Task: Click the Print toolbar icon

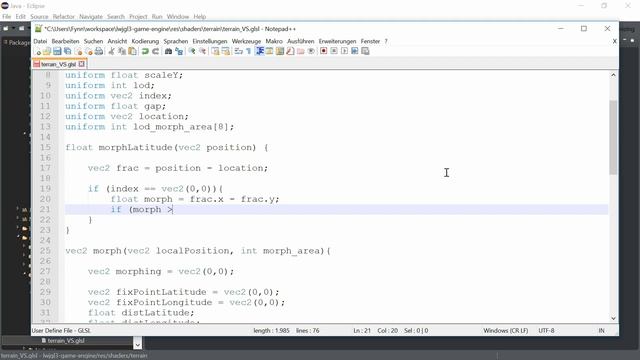Action: (x=99, y=51)
